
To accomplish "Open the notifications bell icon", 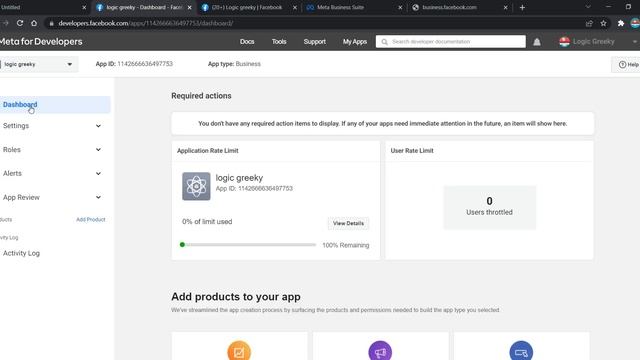I will coord(537,42).
